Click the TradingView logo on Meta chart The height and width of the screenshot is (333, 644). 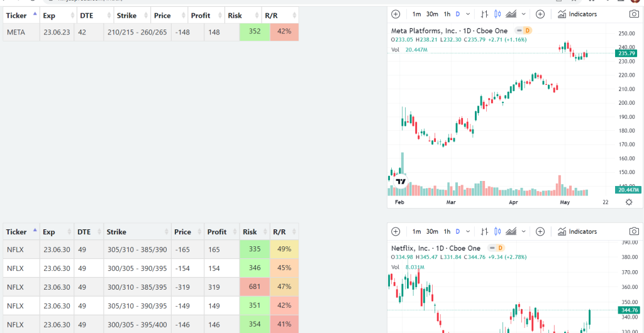point(401,181)
